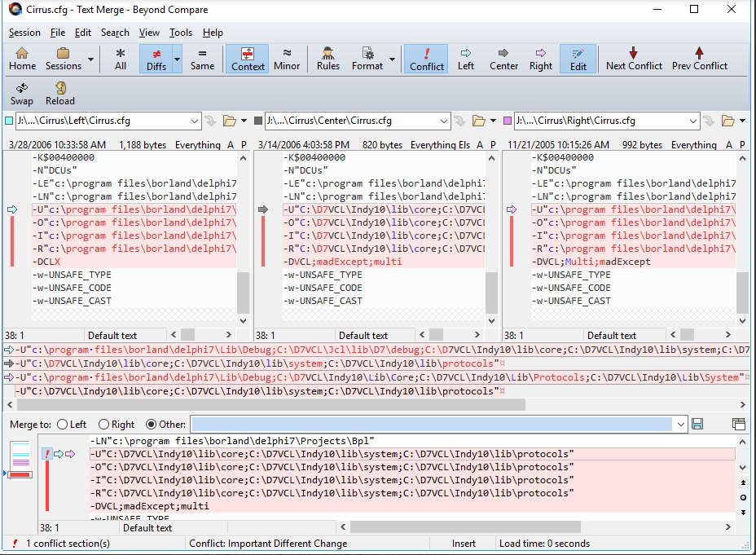Jump to Next Conflict
This screenshot has width=756, height=555.
click(x=634, y=59)
